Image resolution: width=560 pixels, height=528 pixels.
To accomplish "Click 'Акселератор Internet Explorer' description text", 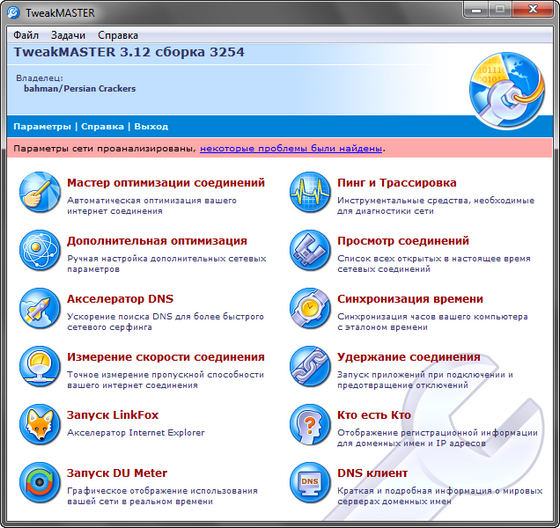I will tap(136, 433).
